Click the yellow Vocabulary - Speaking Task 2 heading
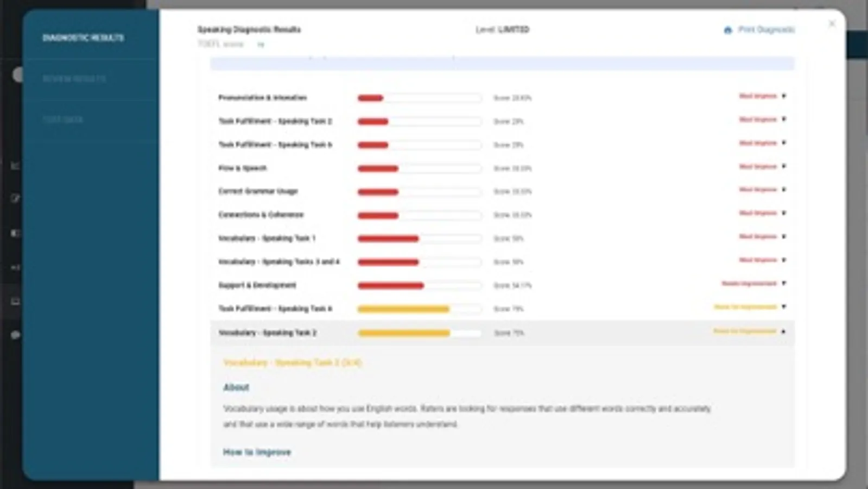The image size is (868, 489). pos(293,362)
